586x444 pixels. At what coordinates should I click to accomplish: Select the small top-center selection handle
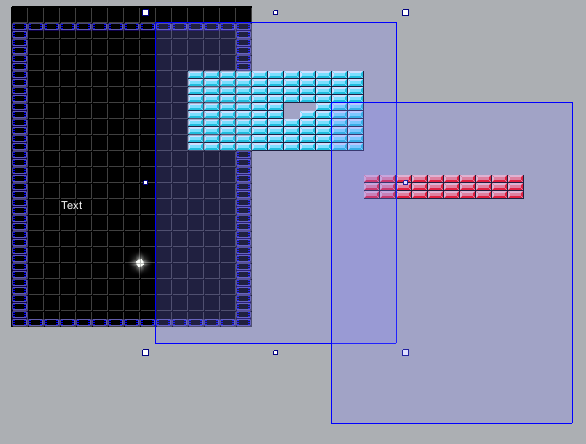[275, 13]
